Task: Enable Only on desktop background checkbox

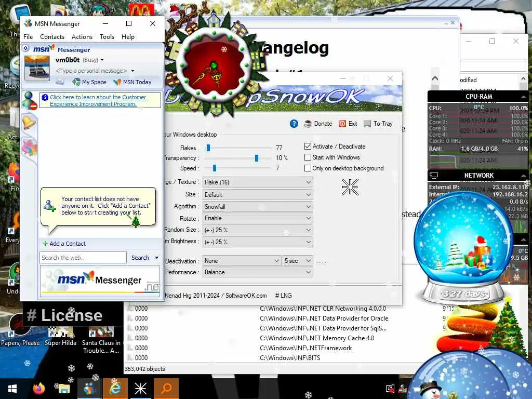Action: point(308,168)
